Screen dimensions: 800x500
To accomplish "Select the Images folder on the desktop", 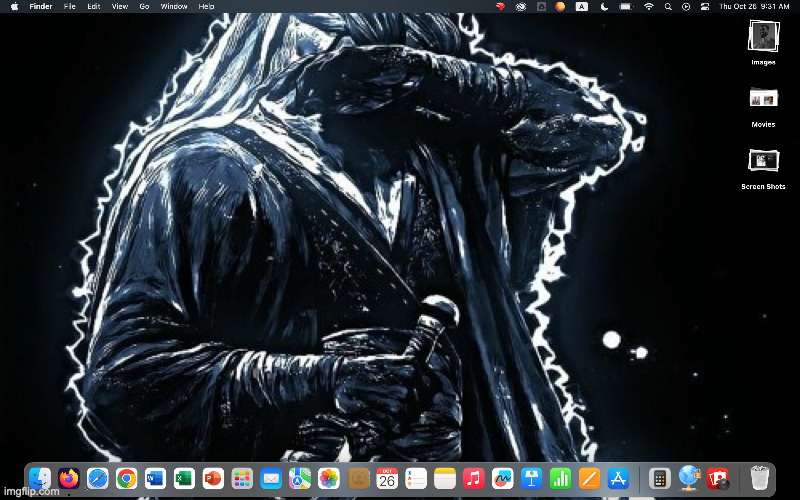I will click(x=763, y=43).
